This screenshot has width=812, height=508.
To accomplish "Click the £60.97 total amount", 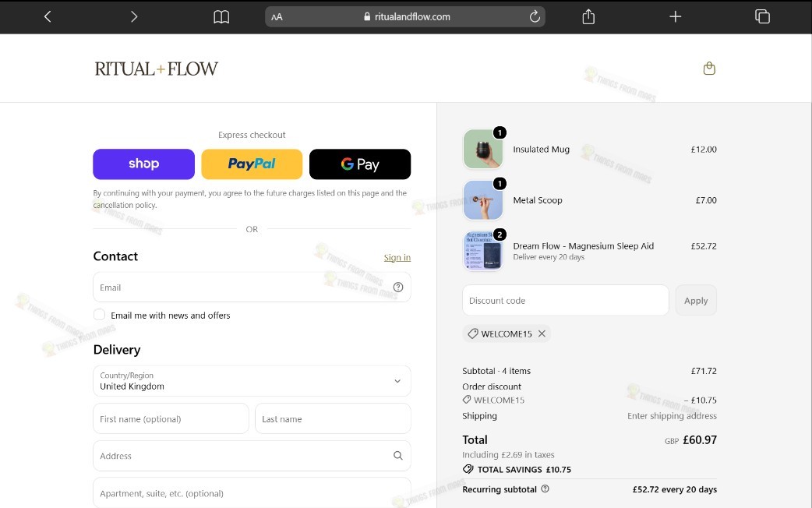I will (x=700, y=440).
